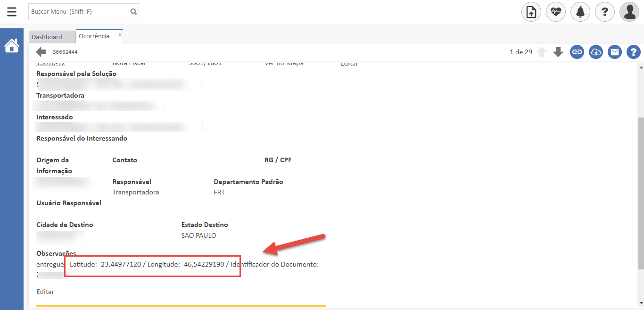The height and width of the screenshot is (310, 644).
Task: Select the Ocorrência tab
Action: pos(94,36)
